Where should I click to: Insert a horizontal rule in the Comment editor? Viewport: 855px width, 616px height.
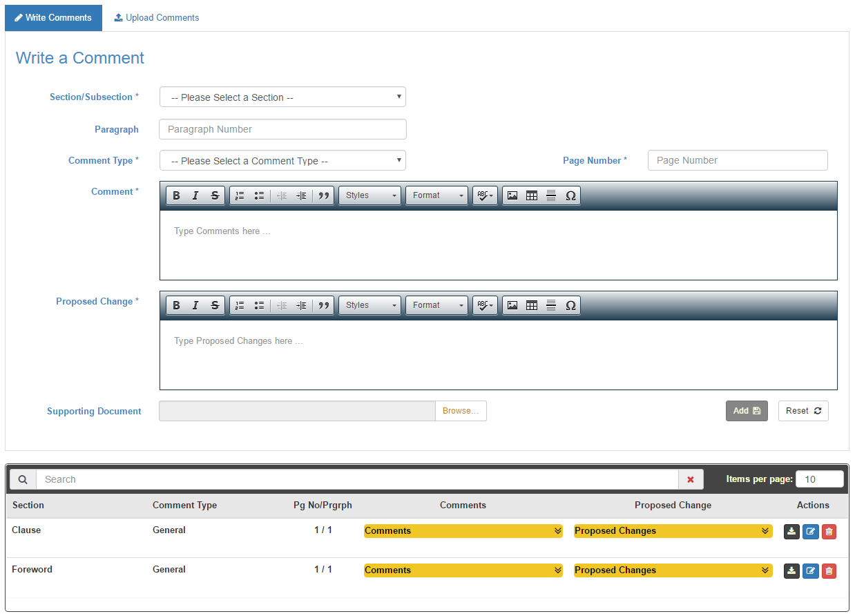point(550,195)
